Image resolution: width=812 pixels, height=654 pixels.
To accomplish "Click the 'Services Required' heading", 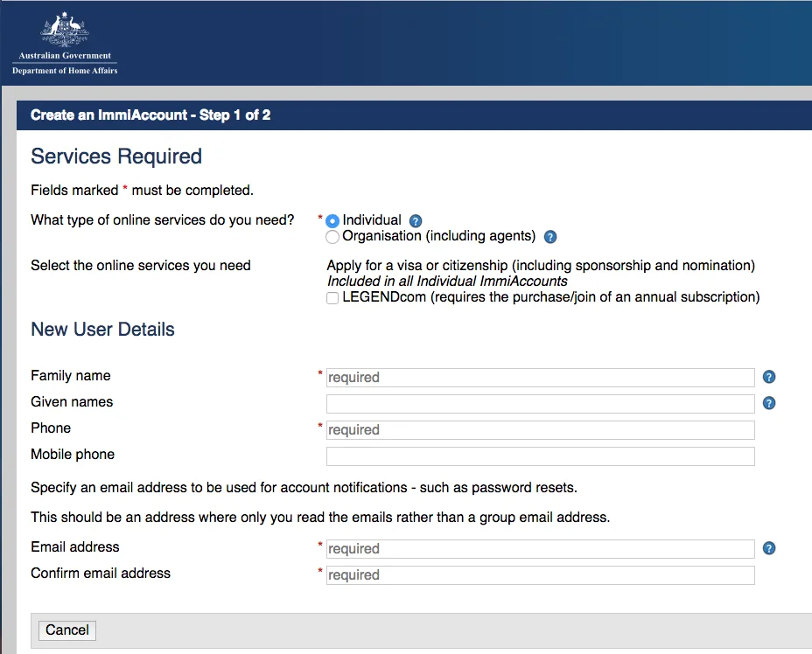I will click(x=116, y=157).
